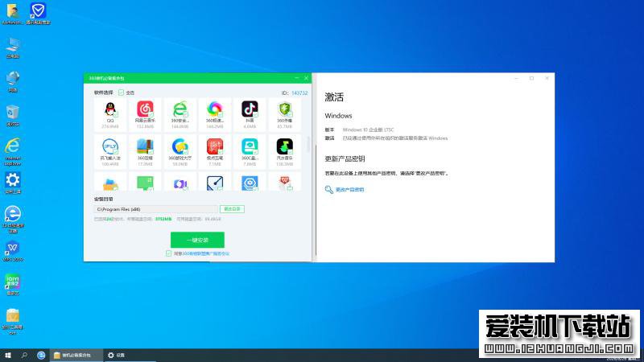Uncheck the 抖音 (TikTok) tile checkbox
The width and height of the screenshot is (644, 362).
255,114
